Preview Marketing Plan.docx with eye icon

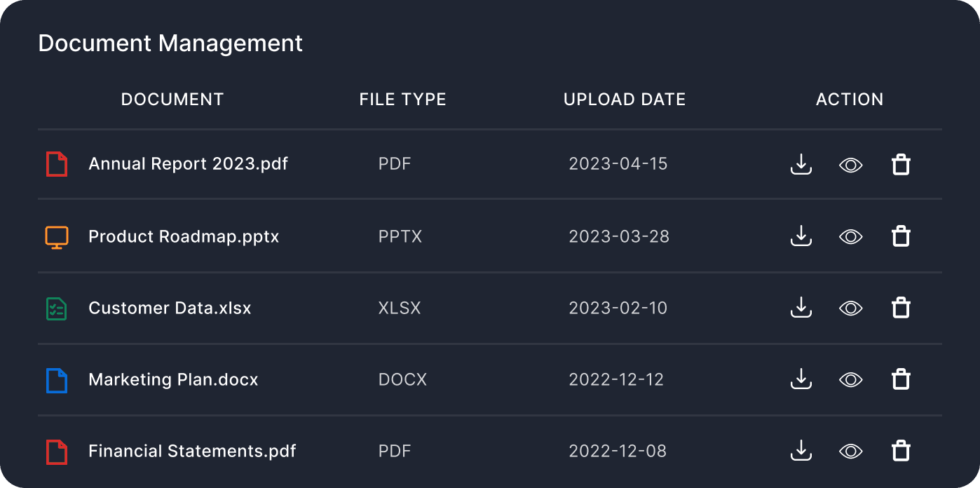[x=850, y=379]
